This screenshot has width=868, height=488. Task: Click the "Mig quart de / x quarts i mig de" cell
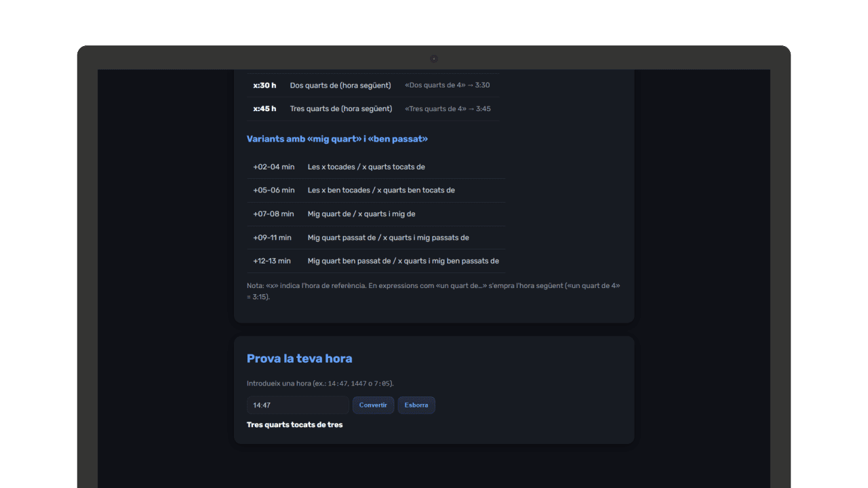pyautogui.click(x=361, y=214)
